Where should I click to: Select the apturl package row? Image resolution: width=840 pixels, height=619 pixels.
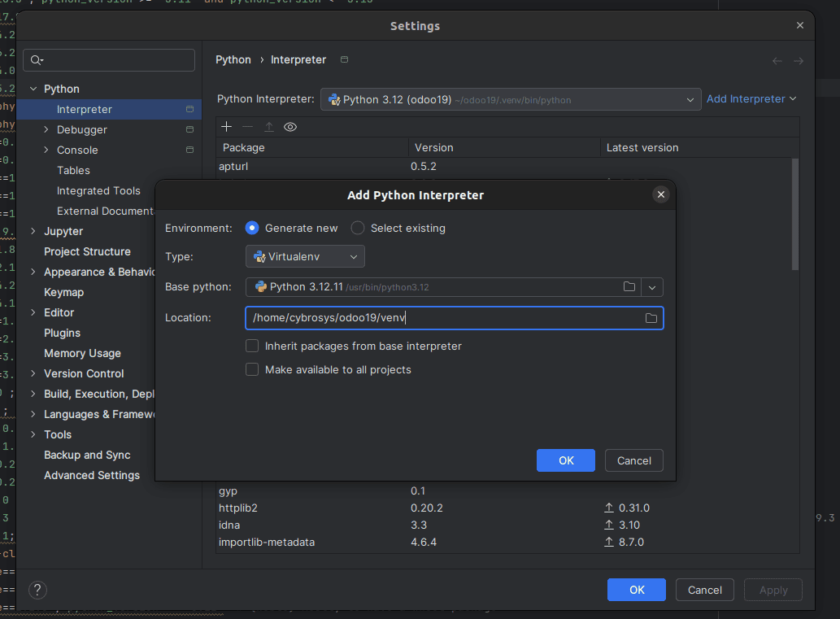pyautogui.click(x=503, y=167)
